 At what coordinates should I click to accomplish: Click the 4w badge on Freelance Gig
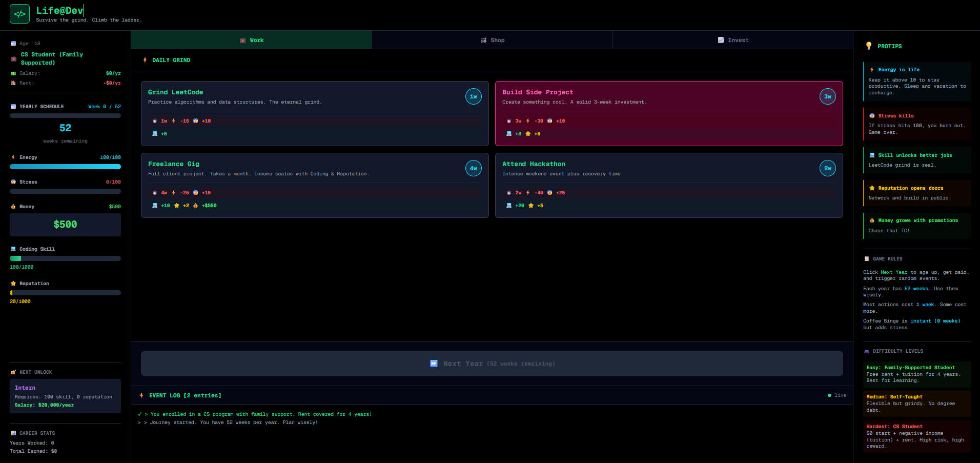click(x=474, y=168)
